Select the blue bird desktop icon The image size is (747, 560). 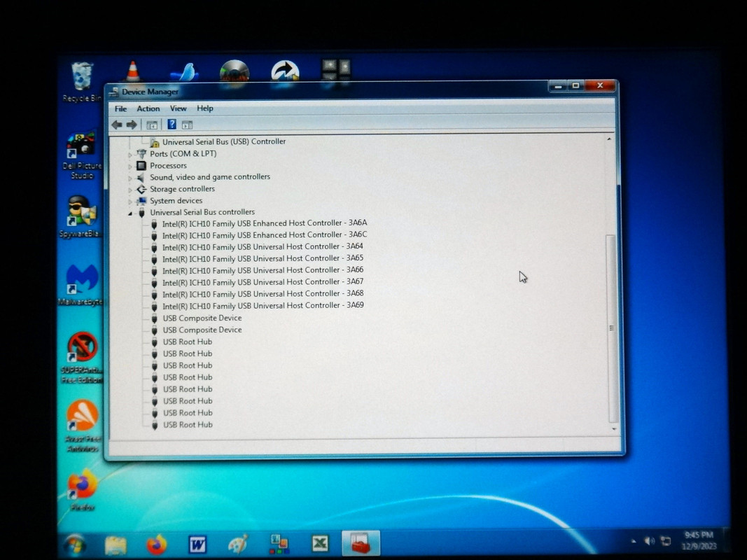[x=185, y=72]
